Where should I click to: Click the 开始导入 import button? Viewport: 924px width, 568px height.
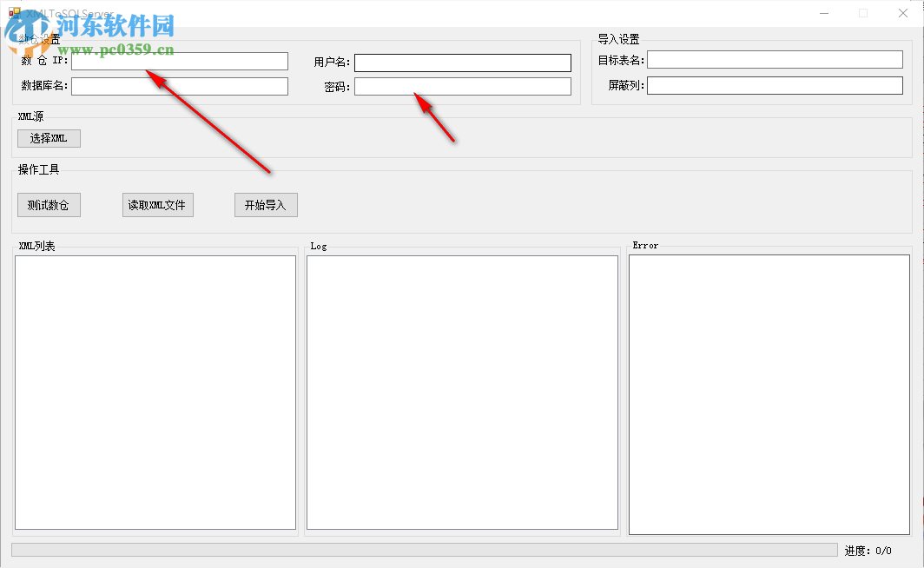tap(266, 205)
